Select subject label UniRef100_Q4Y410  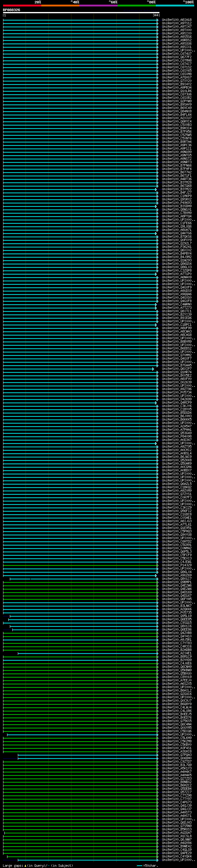[x=176, y=636]
